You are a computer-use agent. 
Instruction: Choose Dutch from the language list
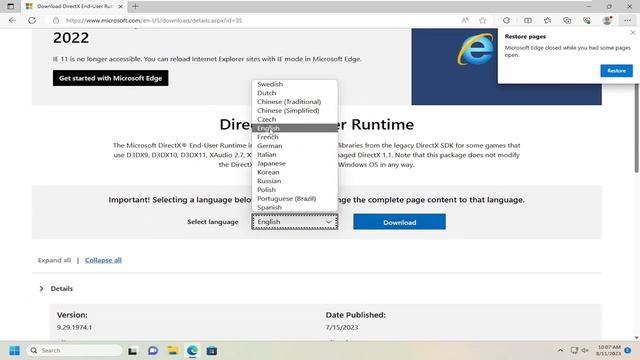tap(294, 93)
